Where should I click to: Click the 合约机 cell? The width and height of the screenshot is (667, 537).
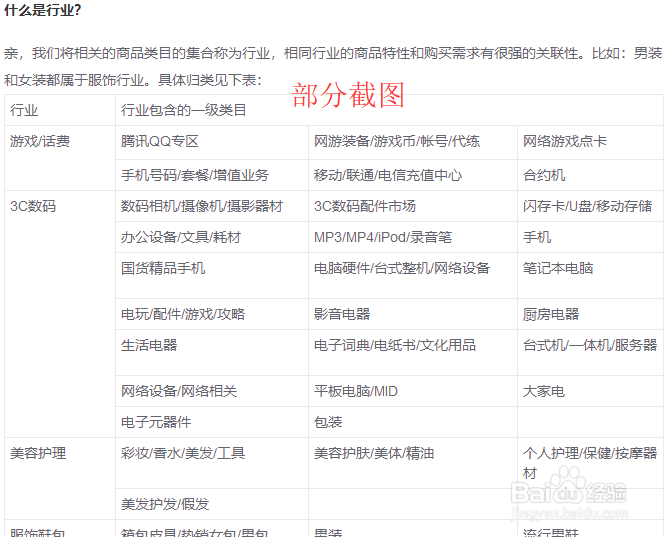coord(590,175)
